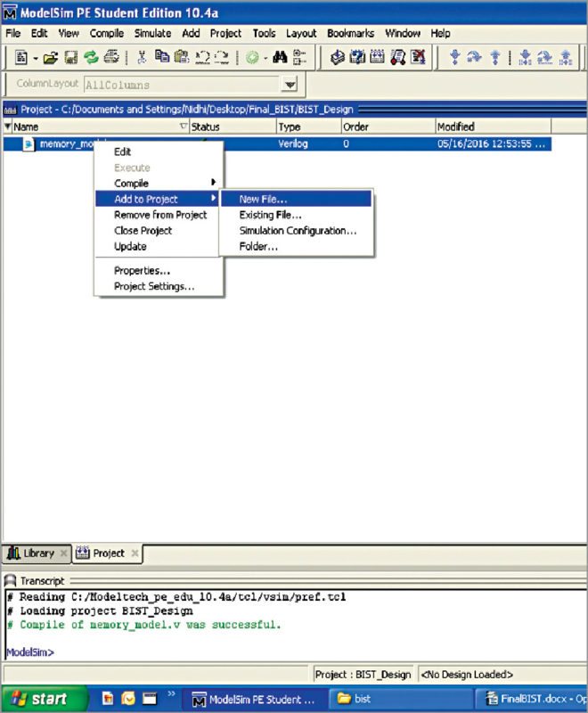This screenshot has height=713, width=588.
Task: Click the Undo arrow toolbar icon
Action: pos(202,57)
